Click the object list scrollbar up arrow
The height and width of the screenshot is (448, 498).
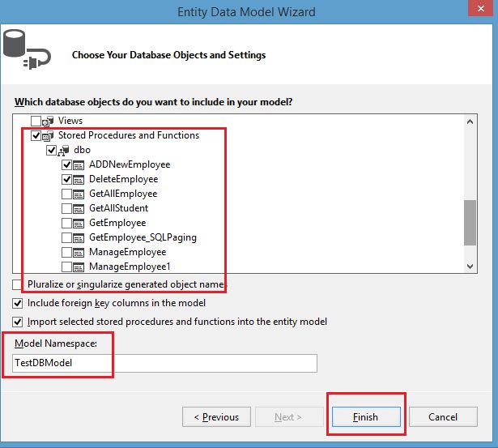click(x=470, y=122)
